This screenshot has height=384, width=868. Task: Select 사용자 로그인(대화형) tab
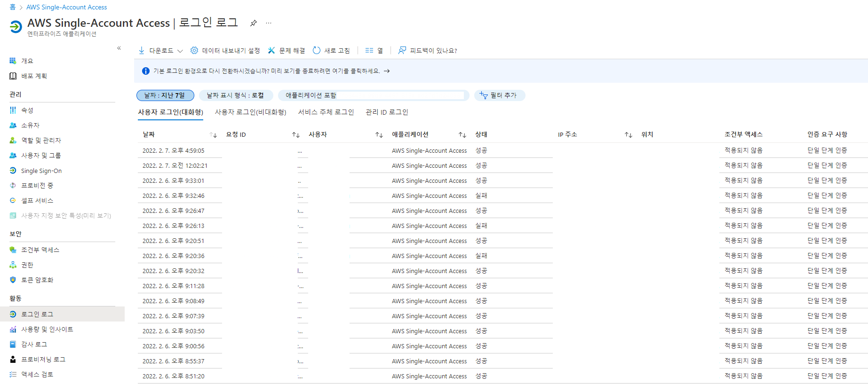click(170, 112)
